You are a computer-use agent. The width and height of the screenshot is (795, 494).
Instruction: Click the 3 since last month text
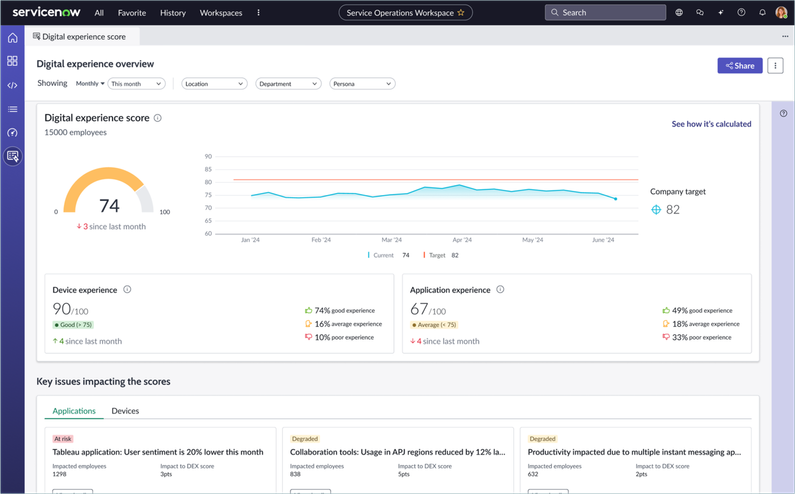coord(111,227)
